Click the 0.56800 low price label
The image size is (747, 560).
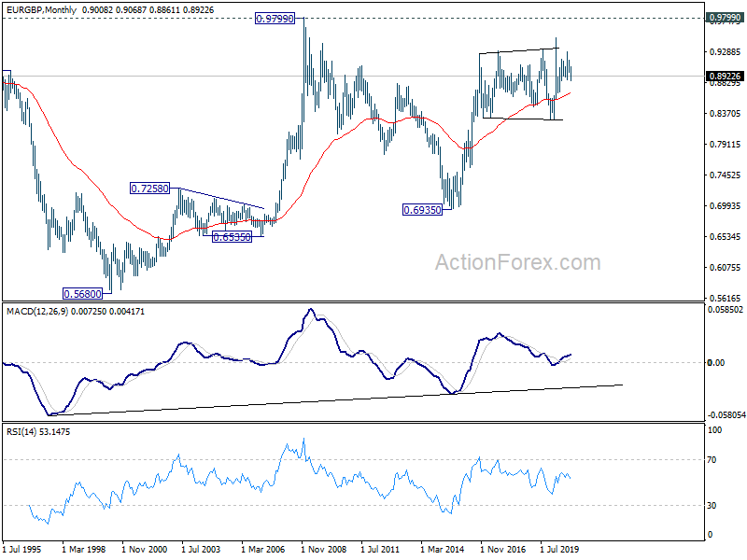tap(82, 294)
